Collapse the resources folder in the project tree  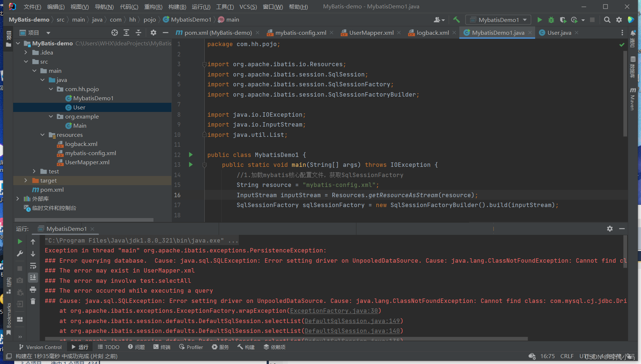tap(42, 135)
